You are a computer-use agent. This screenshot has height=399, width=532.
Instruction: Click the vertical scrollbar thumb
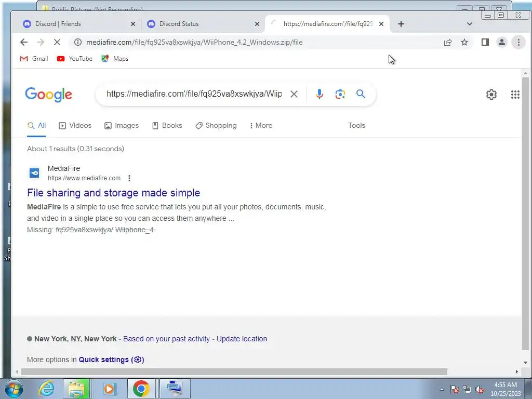[x=525, y=214]
